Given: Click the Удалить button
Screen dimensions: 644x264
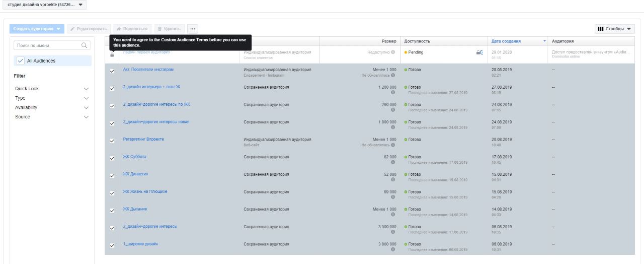Looking at the screenshot, I should [170, 29].
